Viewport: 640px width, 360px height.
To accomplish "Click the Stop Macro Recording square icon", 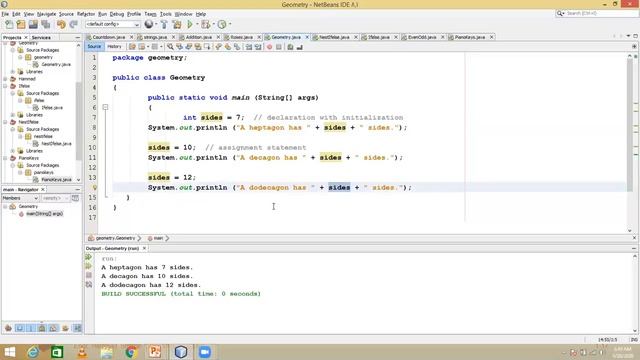I will pos(279,47).
